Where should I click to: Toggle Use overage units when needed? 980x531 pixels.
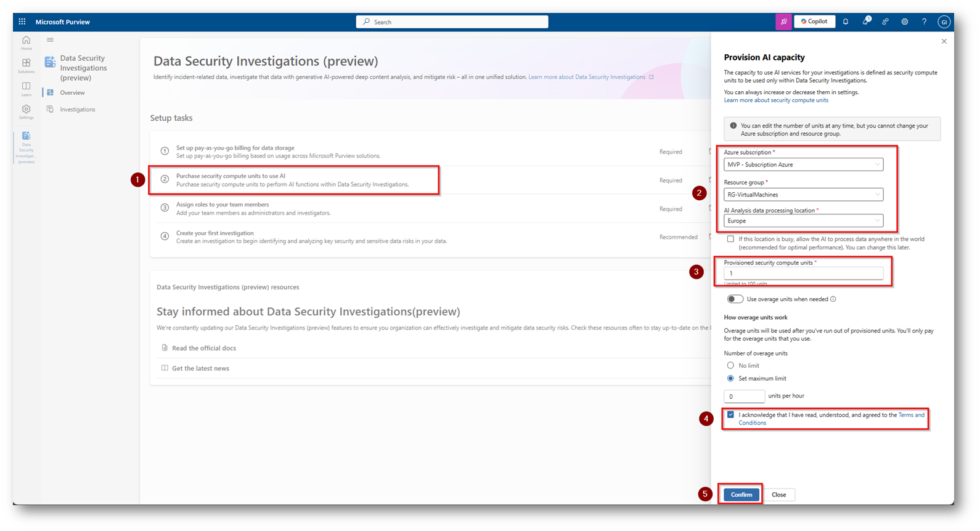735,299
